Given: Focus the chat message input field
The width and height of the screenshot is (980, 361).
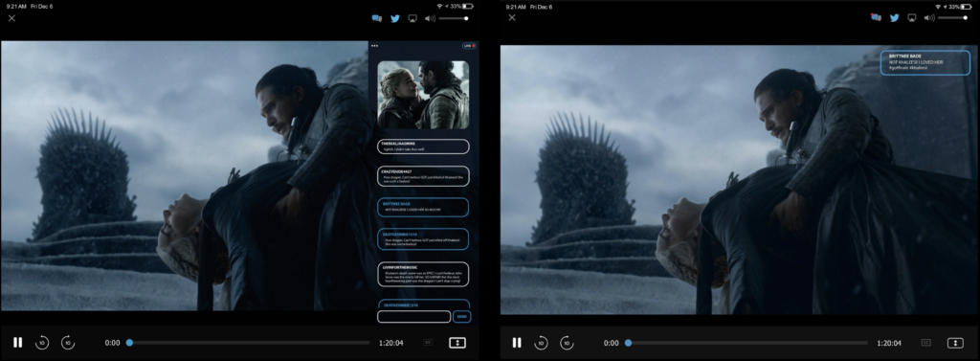Looking at the screenshot, I should point(413,317).
